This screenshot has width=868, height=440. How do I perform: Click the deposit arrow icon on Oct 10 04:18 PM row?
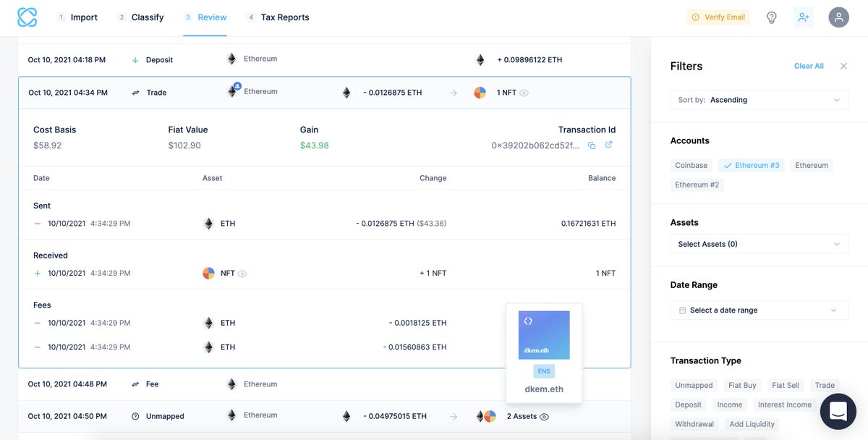point(135,59)
